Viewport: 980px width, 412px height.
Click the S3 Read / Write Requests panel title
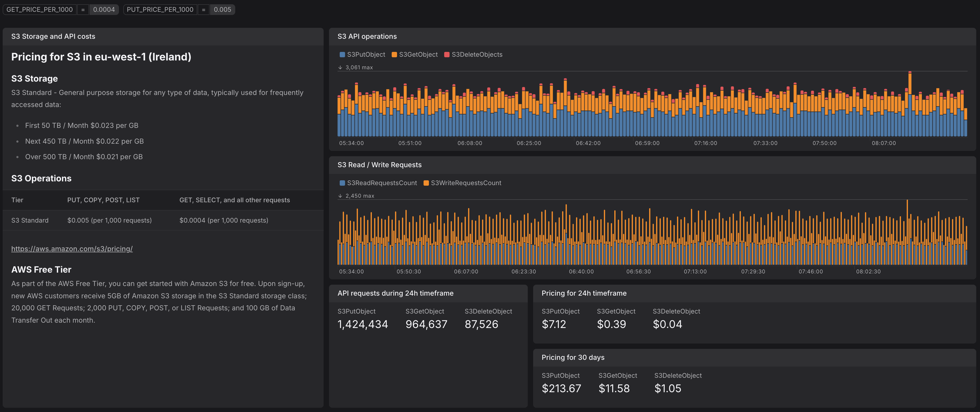click(379, 165)
